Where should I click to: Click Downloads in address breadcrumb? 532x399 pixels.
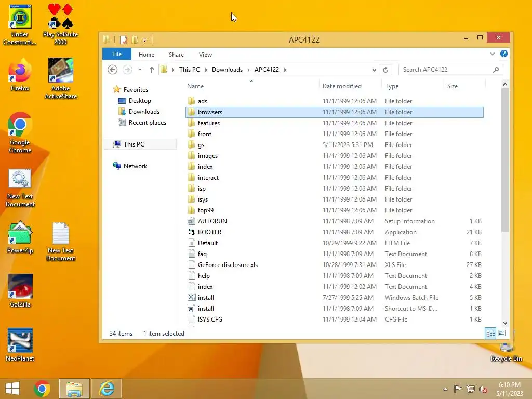[x=227, y=70]
